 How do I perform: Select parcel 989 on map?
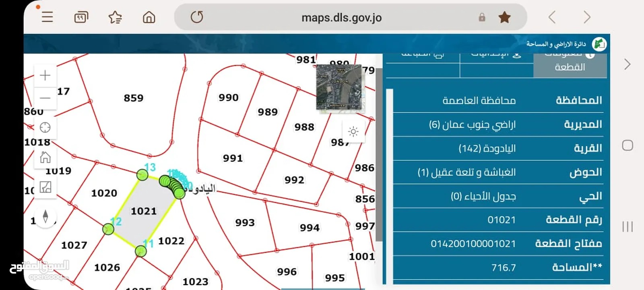[x=268, y=112]
